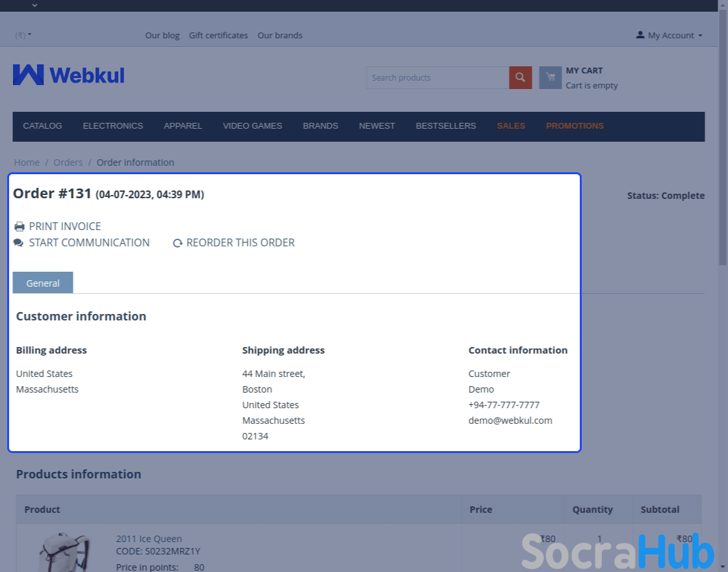Image resolution: width=728 pixels, height=572 pixels.
Task: Switch to the General tab
Action: (x=43, y=283)
